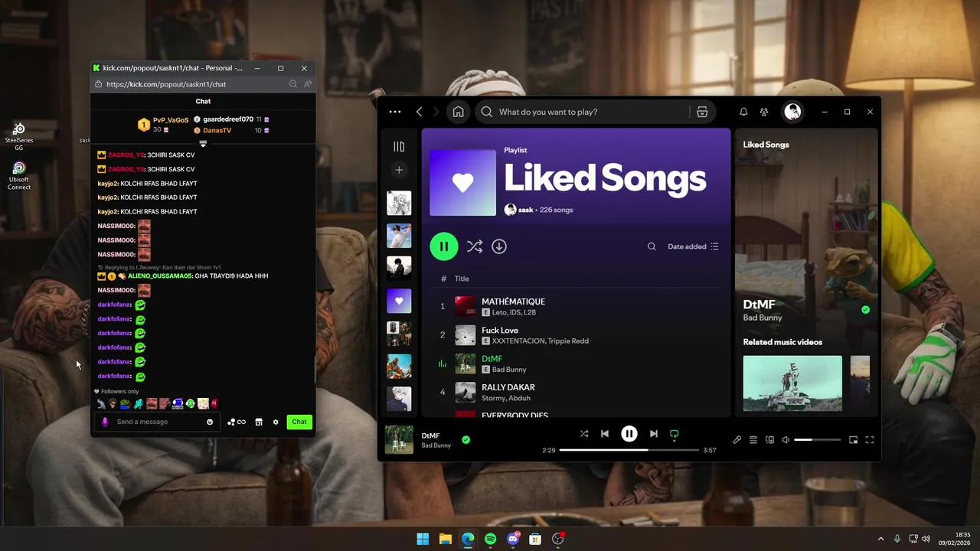Open Spotify Browse icon in search bar
Image resolution: width=980 pixels, height=551 pixels.
pyautogui.click(x=702, y=112)
